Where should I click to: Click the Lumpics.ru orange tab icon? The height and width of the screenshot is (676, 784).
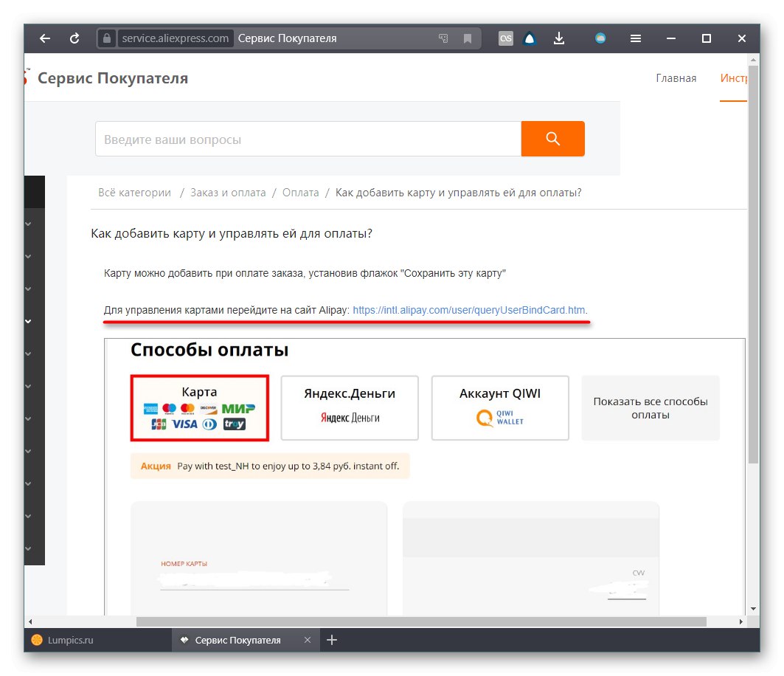coord(36,640)
